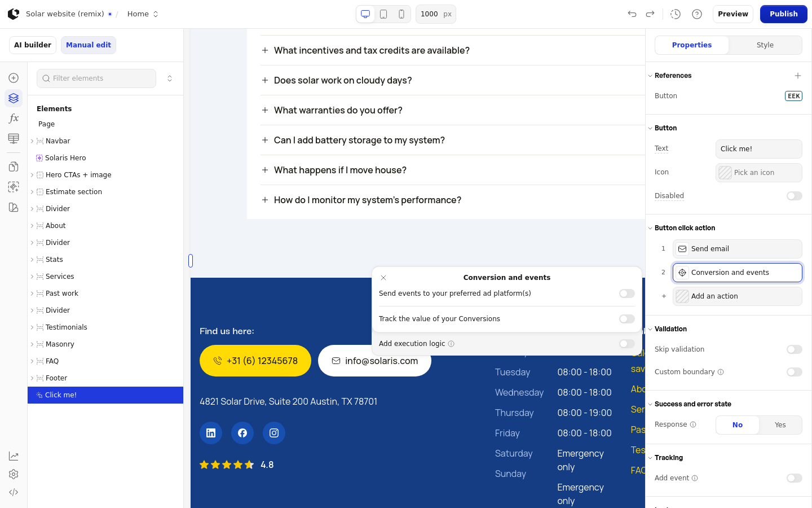Open the layers panel icon

[x=14, y=98]
